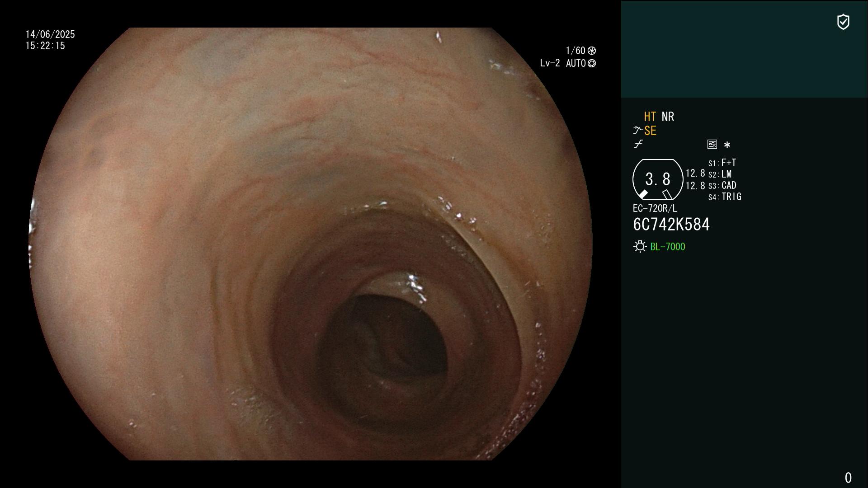Click the empty teal patient info panel
Image resolution: width=868 pixels, height=488 pixels.
tap(744, 49)
